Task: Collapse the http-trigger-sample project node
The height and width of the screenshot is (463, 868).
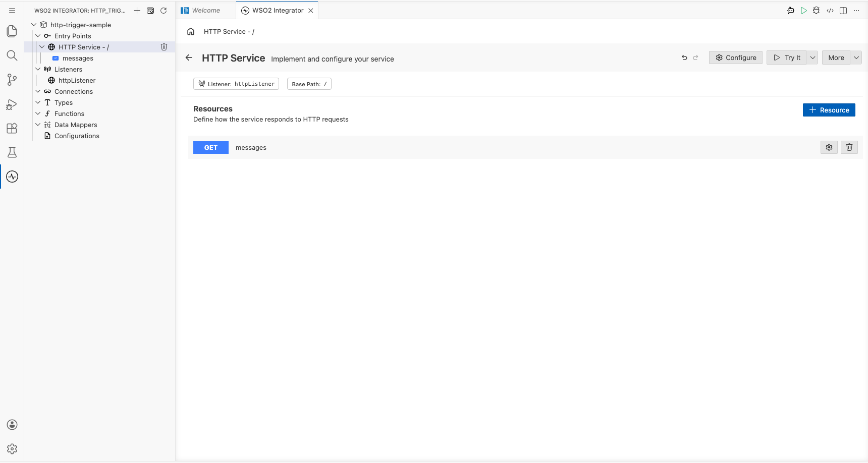Action: pyautogui.click(x=34, y=25)
